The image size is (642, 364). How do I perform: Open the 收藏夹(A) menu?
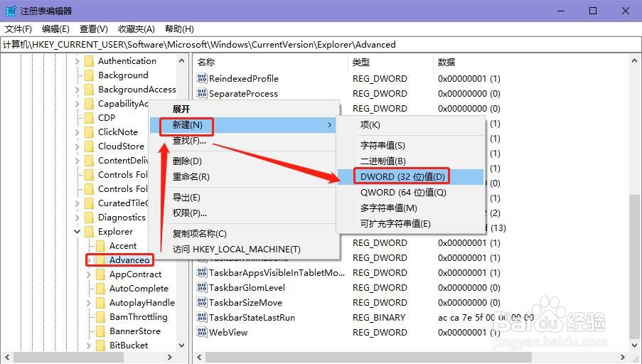[137, 29]
